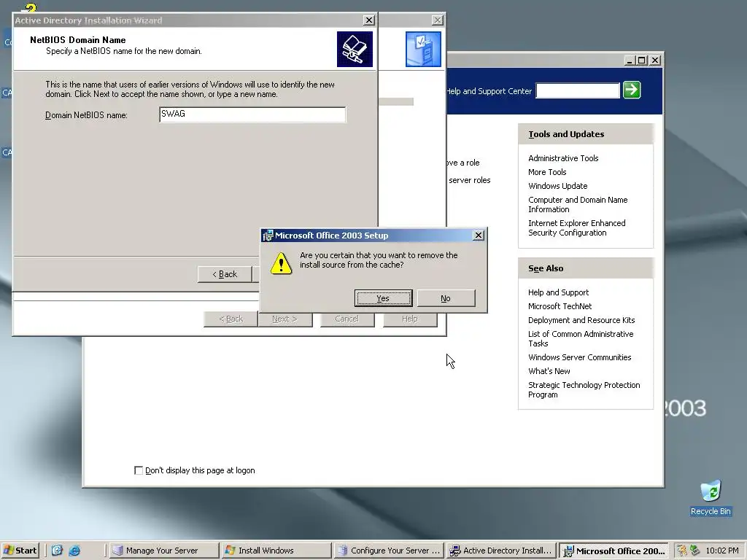
Task: Click the yellow warning icon in Office Setup dialog
Action: [x=281, y=263]
